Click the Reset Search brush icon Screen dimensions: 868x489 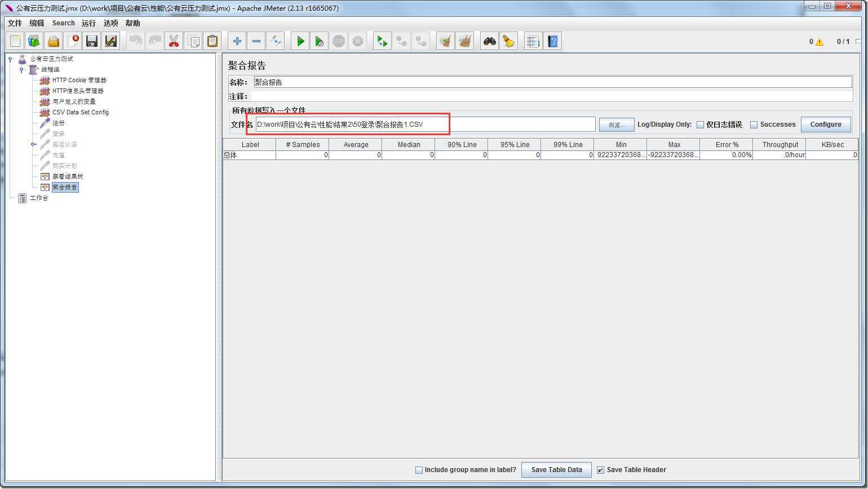coord(509,41)
